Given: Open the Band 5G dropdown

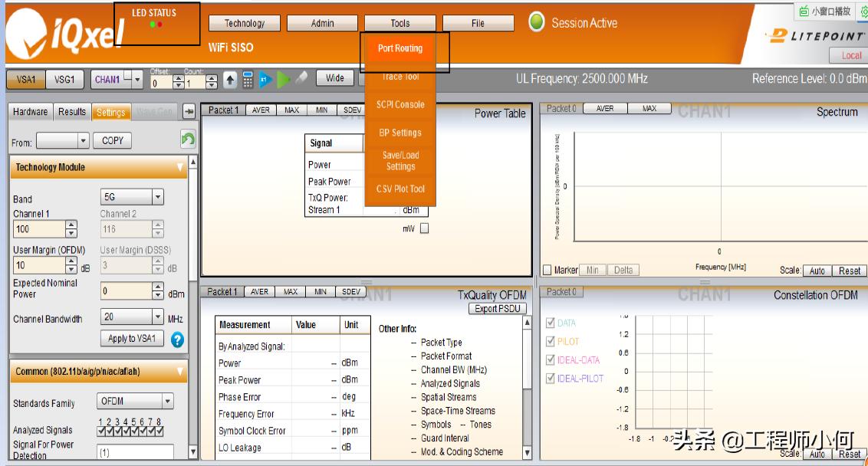Looking at the screenshot, I should (158, 196).
